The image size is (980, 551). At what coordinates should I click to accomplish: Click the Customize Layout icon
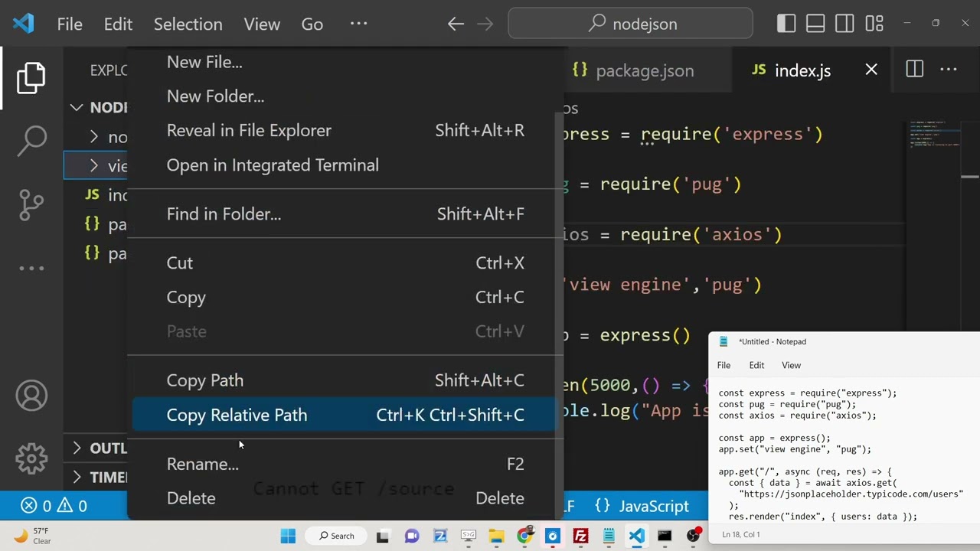pyautogui.click(x=874, y=24)
